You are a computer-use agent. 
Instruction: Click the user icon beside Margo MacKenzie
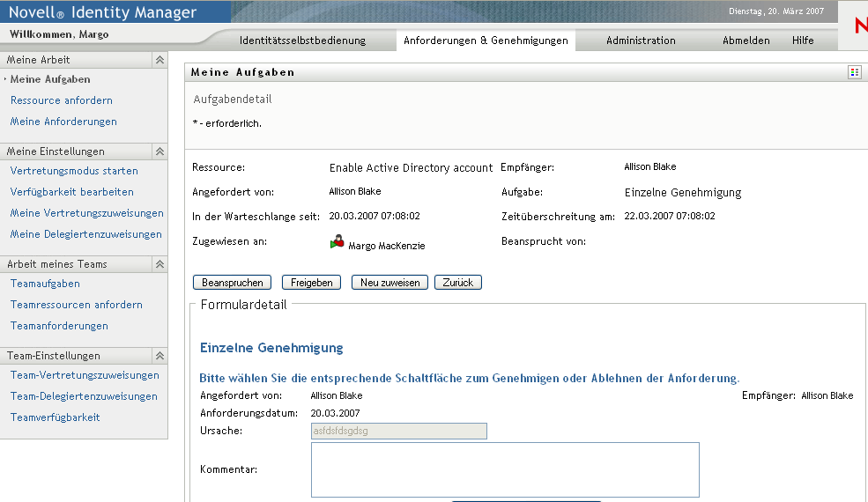click(x=337, y=242)
